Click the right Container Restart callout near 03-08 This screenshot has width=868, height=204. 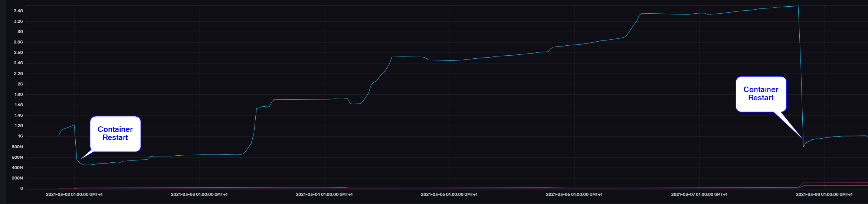point(761,94)
